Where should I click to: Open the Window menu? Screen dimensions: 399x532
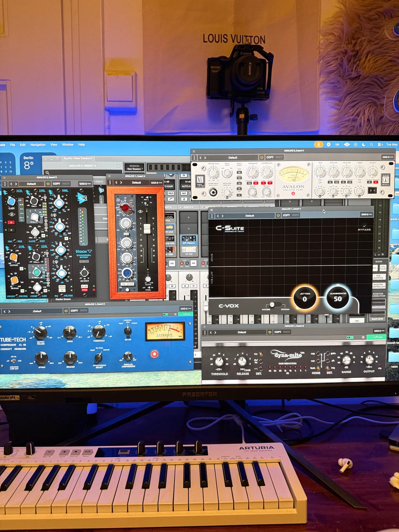click(68, 145)
